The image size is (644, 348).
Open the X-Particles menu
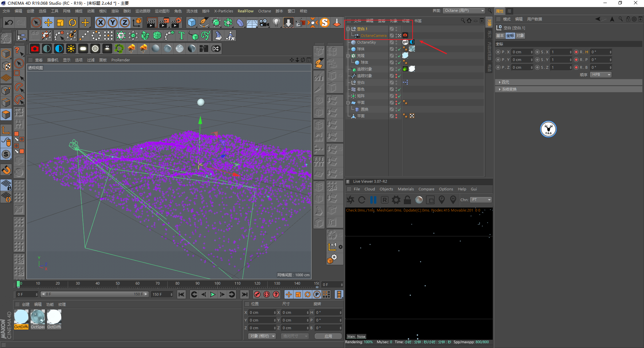pos(223,11)
